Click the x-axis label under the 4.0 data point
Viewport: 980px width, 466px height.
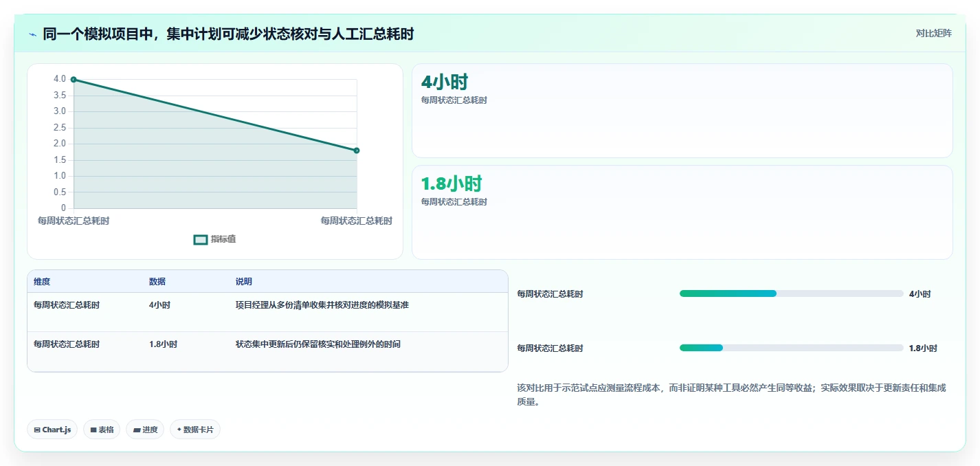pyautogui.click(x=74, y=221)
